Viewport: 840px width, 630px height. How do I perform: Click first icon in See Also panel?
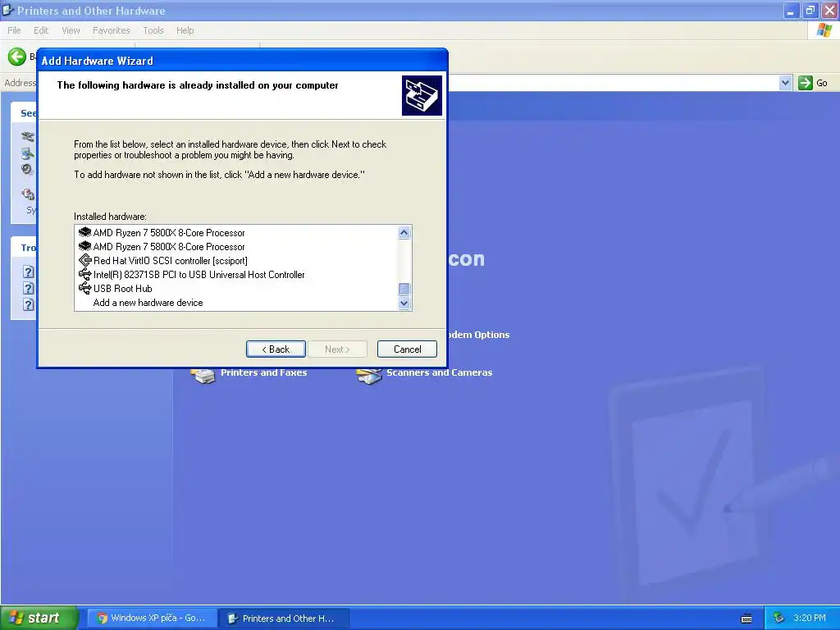[x=27, y=137]
